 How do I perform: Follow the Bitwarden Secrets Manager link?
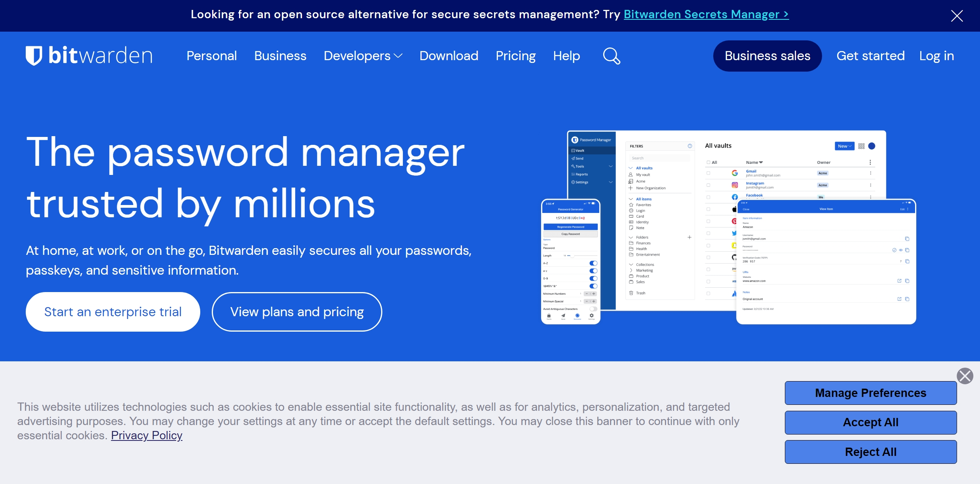pyautogui.click(x=706, y=14)
